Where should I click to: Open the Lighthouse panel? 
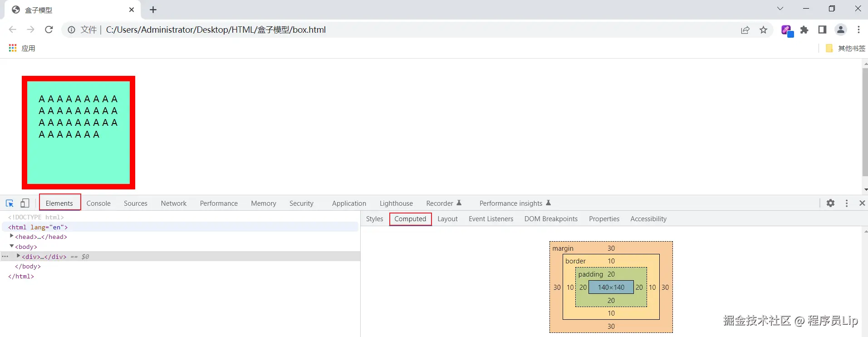(x=396, y=203)
